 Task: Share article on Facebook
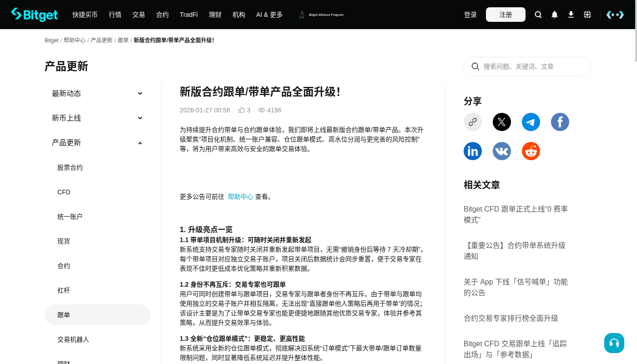pos(560,122)
